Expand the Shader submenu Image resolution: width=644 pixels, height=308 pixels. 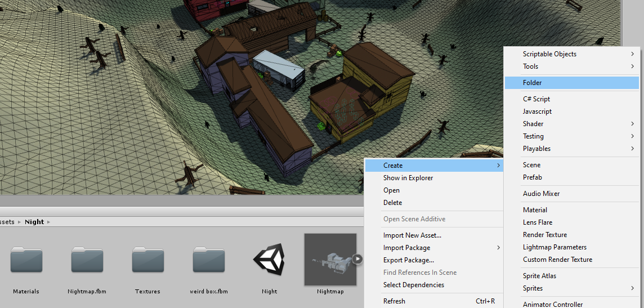click(572, 124)
